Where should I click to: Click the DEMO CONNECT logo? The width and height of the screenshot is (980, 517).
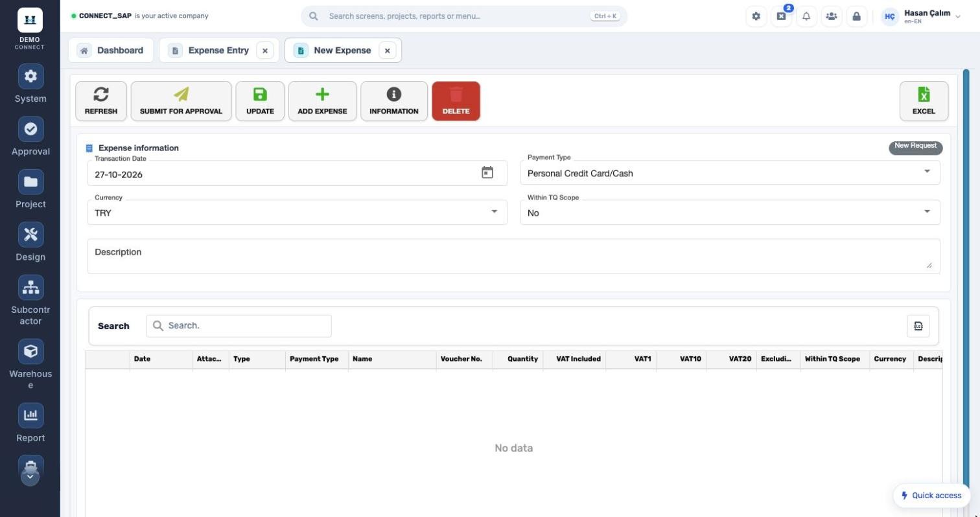pos(30,29)
